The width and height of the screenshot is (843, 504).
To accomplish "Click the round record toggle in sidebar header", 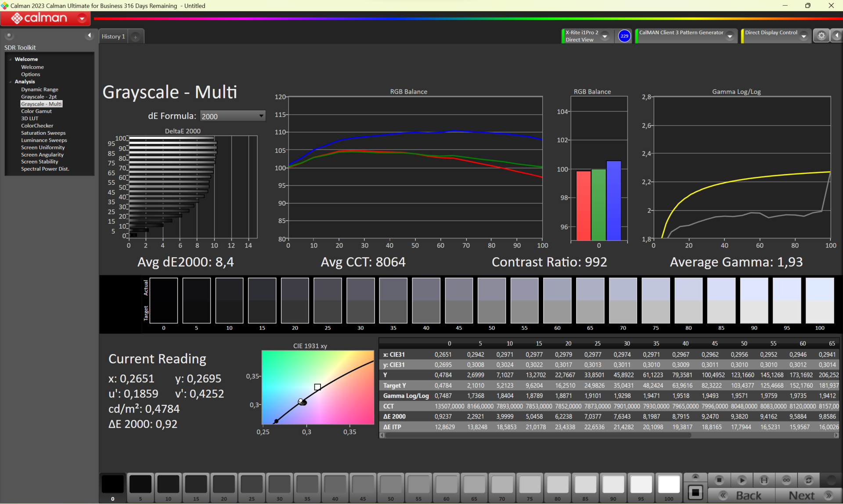I will pyautogui.click(x=9, y=36).
